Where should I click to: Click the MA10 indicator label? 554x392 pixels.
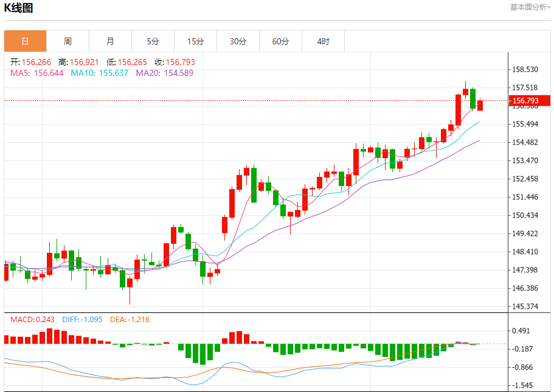click(99, 73)
